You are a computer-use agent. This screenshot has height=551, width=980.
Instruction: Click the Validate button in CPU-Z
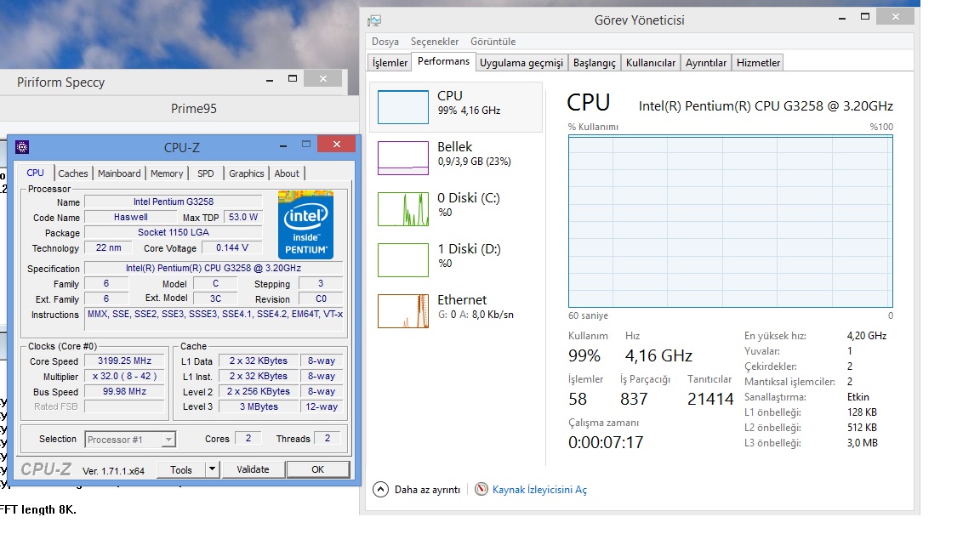254,469
